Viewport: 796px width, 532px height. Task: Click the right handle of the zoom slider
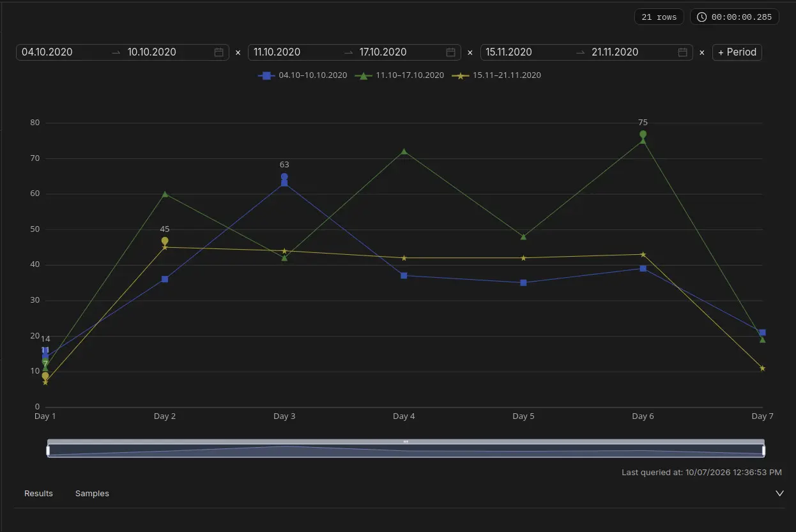point(763,450)
